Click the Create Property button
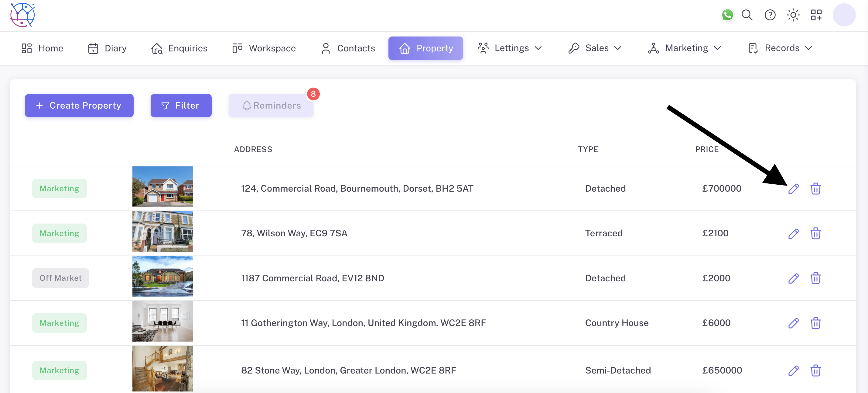 (x=79, y=106)
